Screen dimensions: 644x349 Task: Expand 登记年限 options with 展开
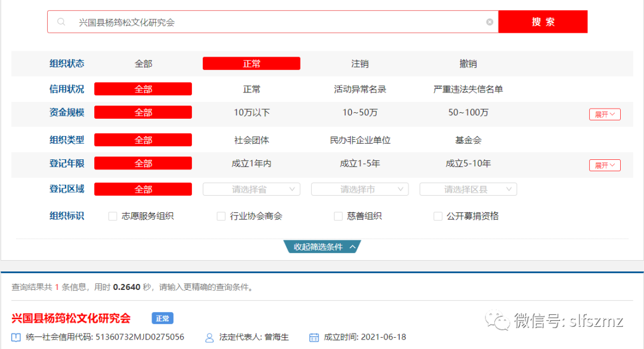(605, 165)
